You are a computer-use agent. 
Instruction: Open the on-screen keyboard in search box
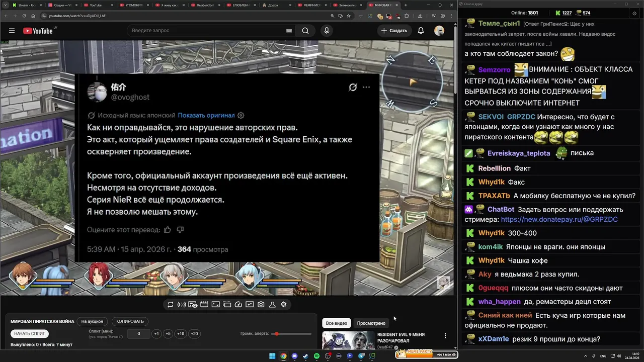point(289,31)
